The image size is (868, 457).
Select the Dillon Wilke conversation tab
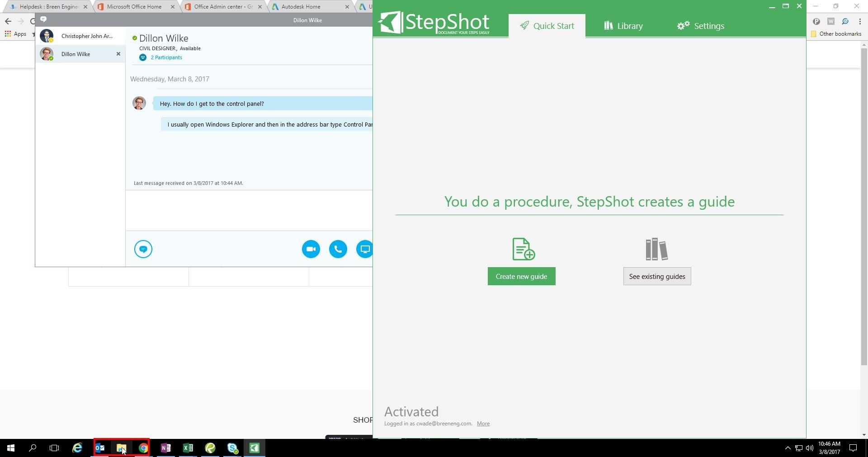tap(80, 54)
